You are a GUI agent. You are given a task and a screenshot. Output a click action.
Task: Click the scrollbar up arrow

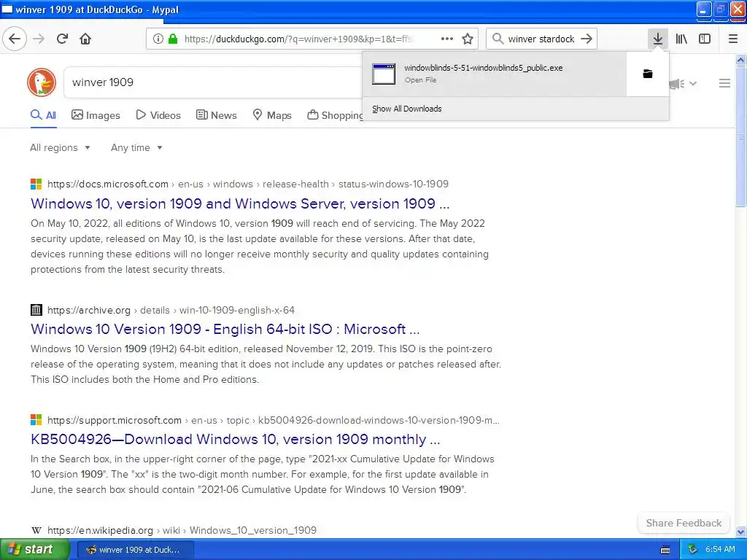point(740,60)
